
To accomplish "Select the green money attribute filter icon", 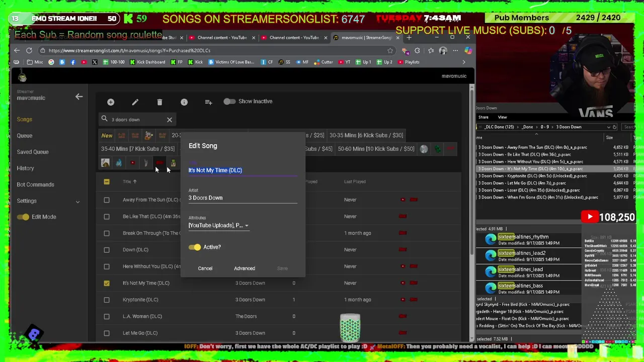I will coord(437,149).
